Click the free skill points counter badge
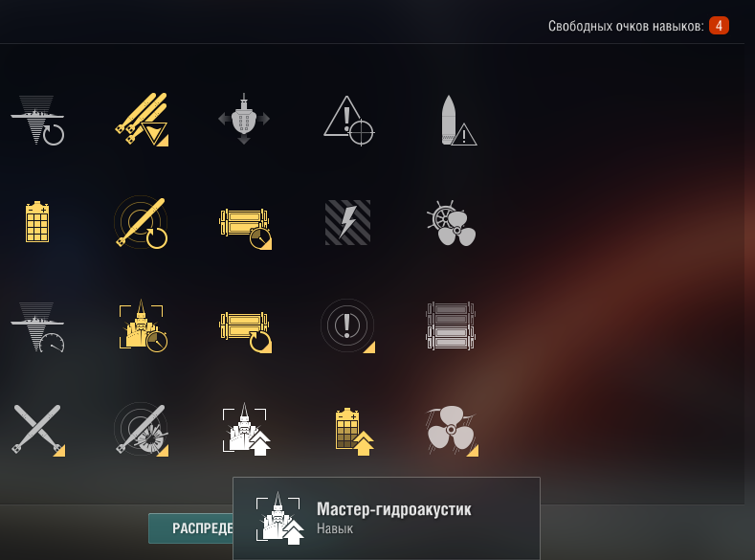This screenshot has height=560, width=755. [719, 26]
